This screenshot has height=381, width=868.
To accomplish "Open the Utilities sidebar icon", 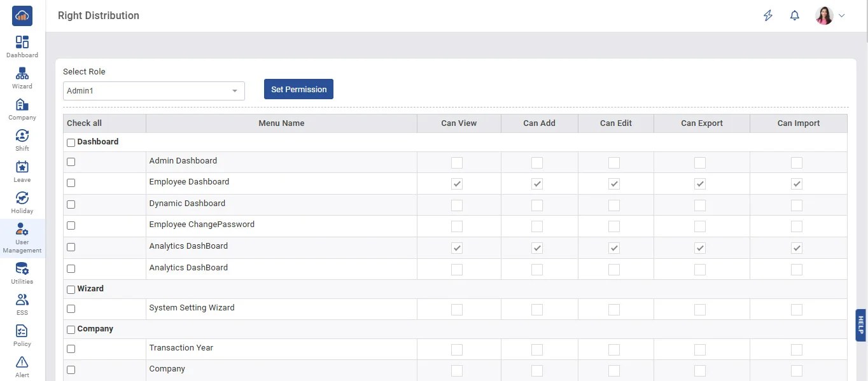I will point(22,269).
